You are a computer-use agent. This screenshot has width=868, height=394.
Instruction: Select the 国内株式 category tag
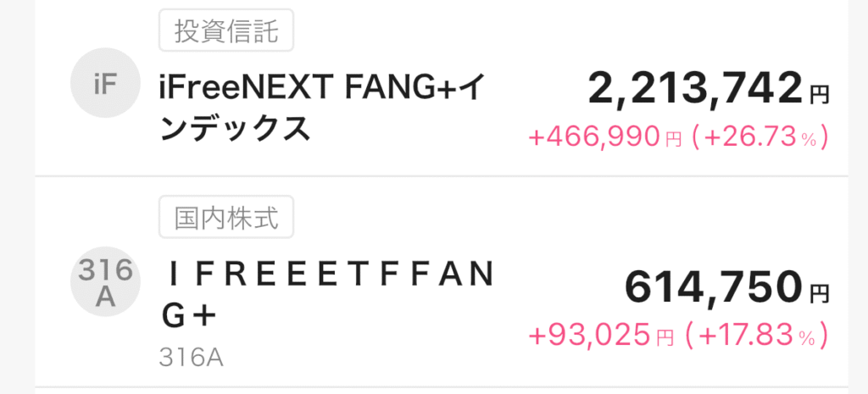pos(225,218)
